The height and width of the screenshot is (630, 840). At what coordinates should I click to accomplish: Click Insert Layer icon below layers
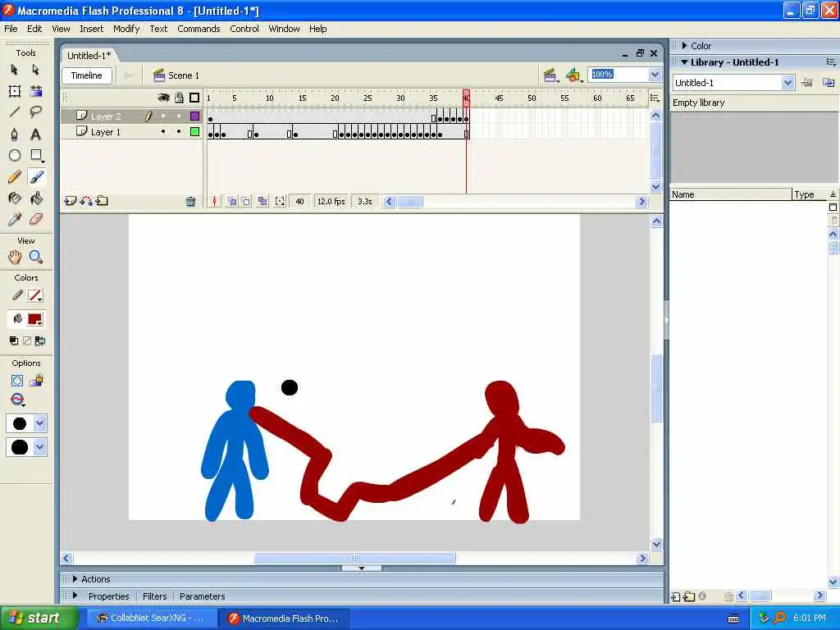[x=70, y=202]
